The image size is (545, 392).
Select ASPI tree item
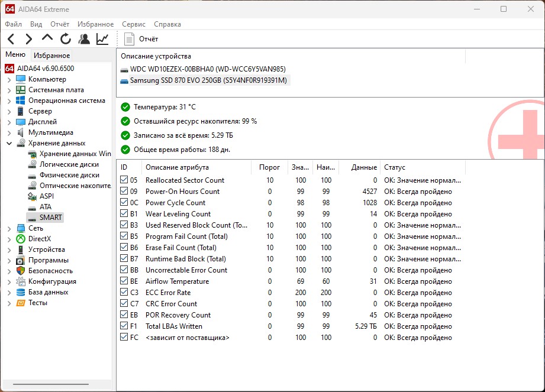47,196
